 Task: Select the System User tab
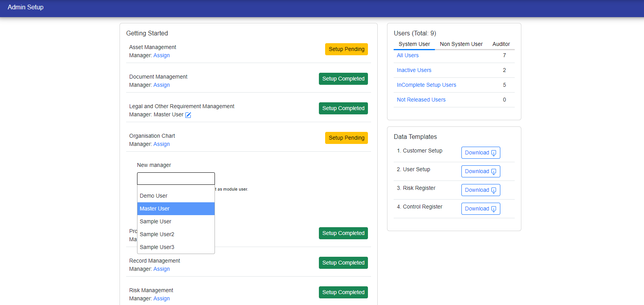tap(414, 44)
